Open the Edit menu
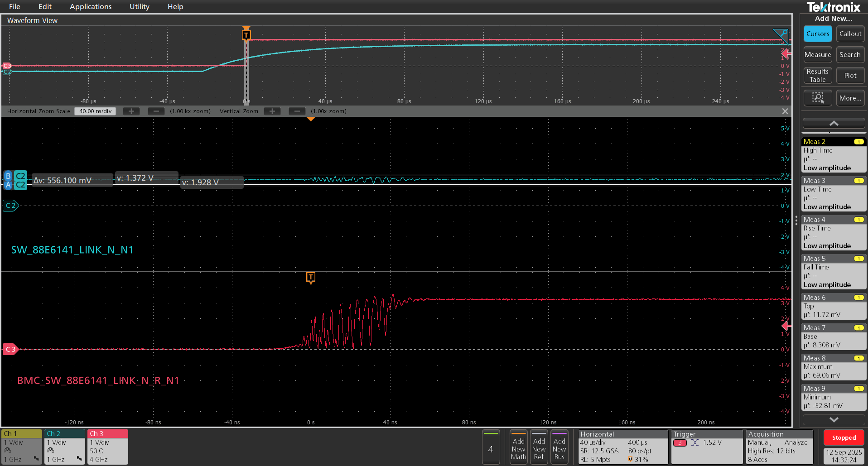The image size is (868, 466). click(45, 6)
